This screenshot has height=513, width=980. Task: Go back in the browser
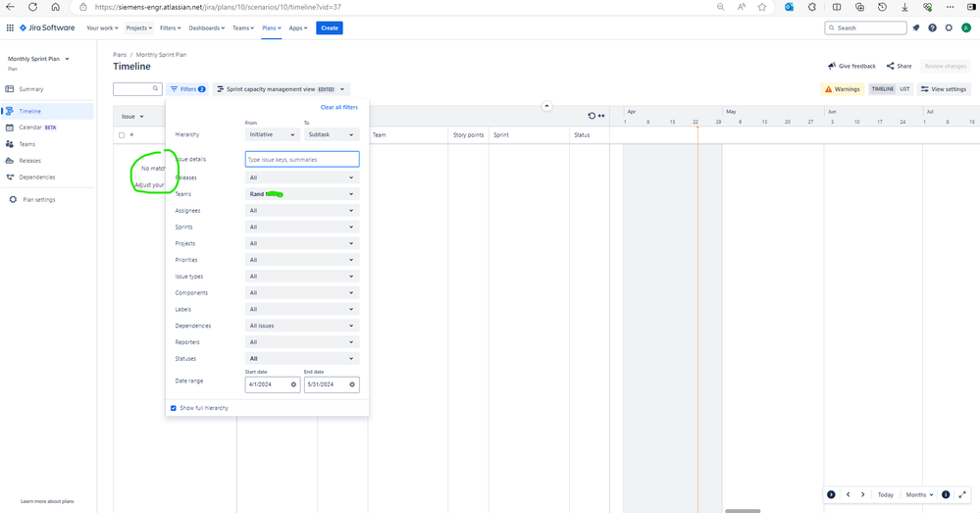11,7
